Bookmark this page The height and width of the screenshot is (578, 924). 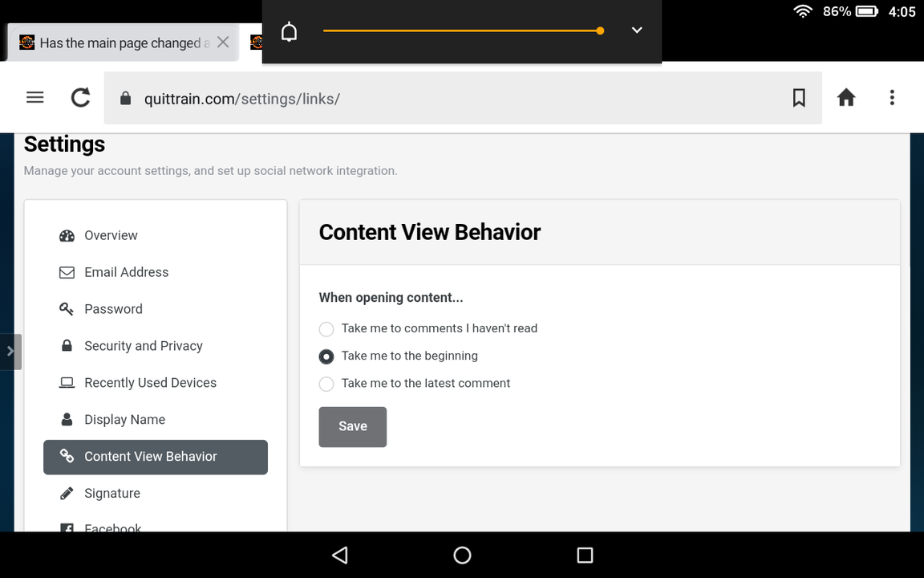(x=798, y=98)
